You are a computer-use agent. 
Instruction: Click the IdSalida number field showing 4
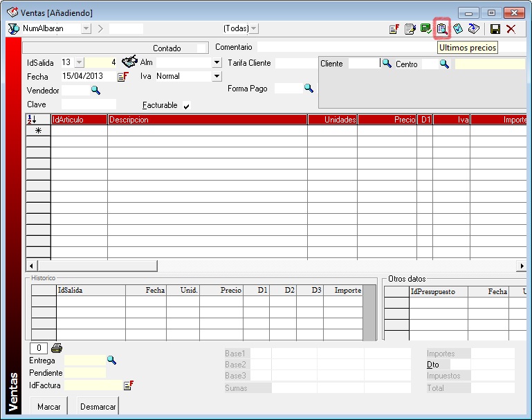click(x=100, y=62)
